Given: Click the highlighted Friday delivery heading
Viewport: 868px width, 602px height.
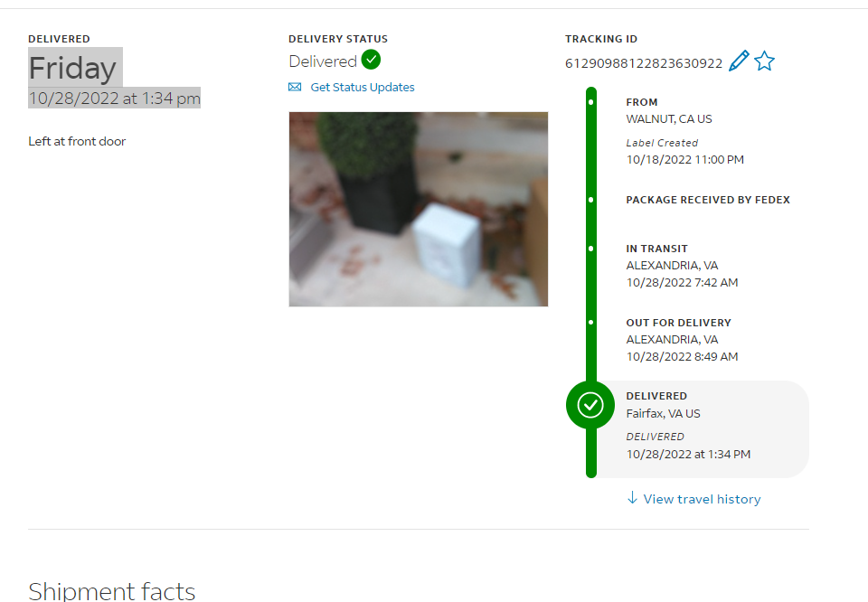Looking at the screenshot, I should (x=72, y=68).
